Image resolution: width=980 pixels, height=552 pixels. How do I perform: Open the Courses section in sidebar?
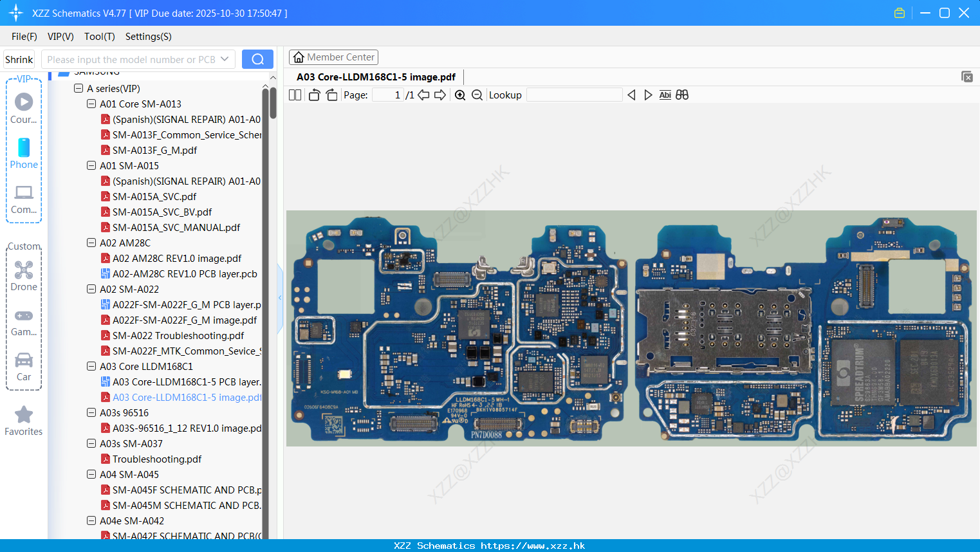point(24,108)
